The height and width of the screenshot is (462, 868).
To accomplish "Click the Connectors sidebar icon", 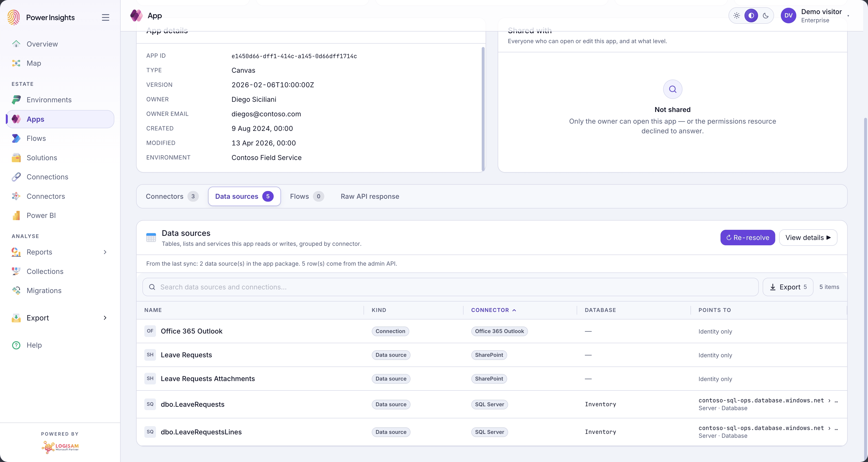I will click(16, 196).
